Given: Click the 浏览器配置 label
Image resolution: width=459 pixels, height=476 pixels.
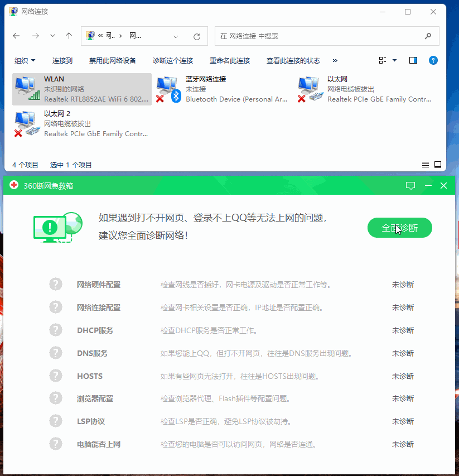Looking at the screenshot, I should click(x=95, y=398).
